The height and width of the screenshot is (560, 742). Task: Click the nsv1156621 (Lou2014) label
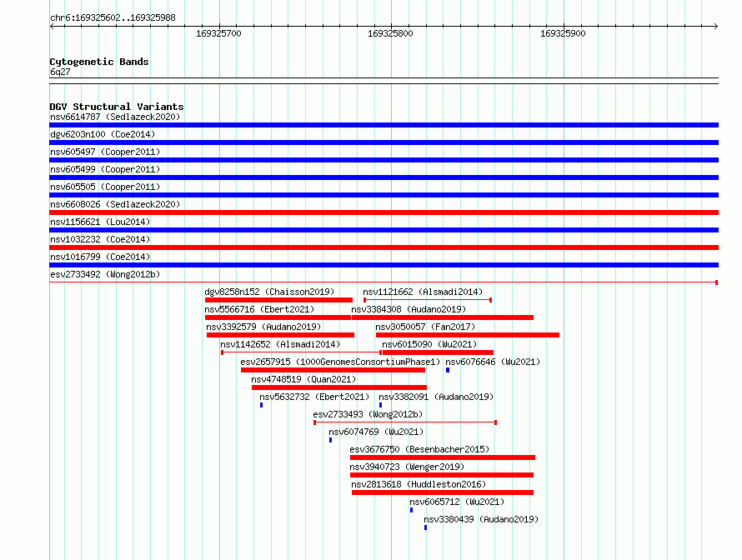click(100, 222)
